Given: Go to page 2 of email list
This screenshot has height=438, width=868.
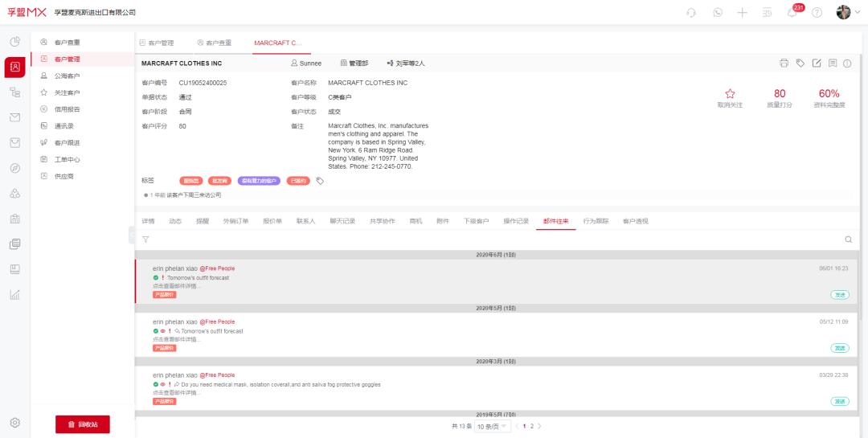Looking at the screenshot, I should pos(532,427).
